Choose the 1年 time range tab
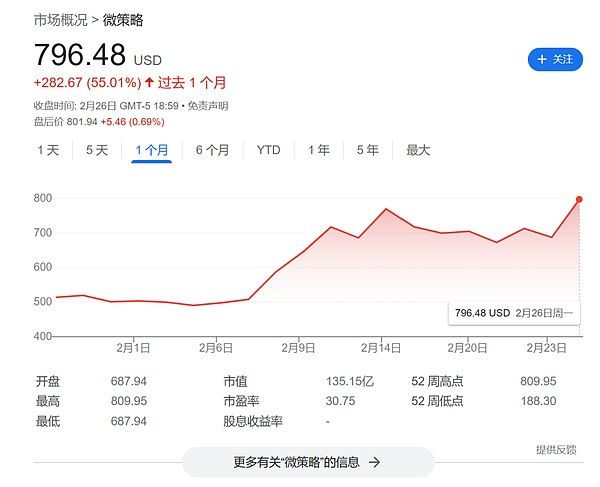Viewport: 600px width, 487px height. pos(319,150)
